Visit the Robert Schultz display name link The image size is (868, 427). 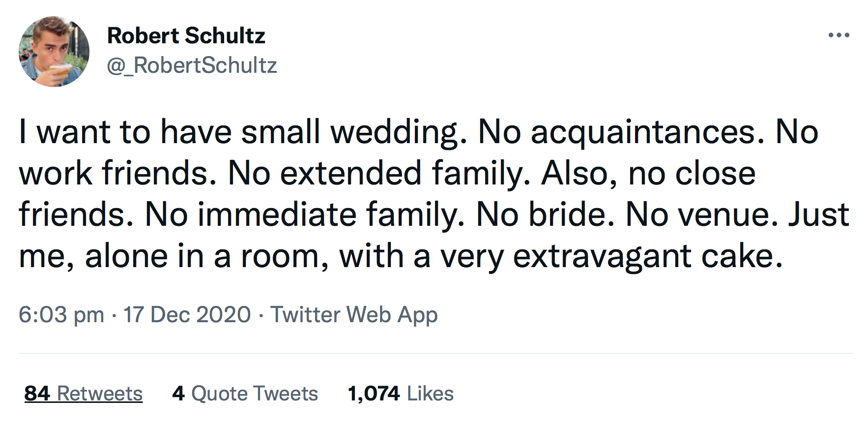coord(186,36)
